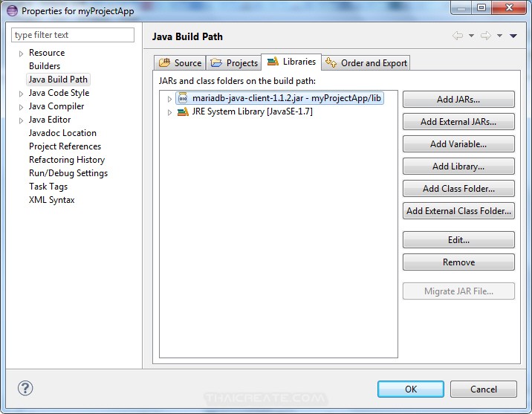Screen dimensions: 532x414
Task: Select Resource in the properties tree
Action: click(x=47, y=53)
